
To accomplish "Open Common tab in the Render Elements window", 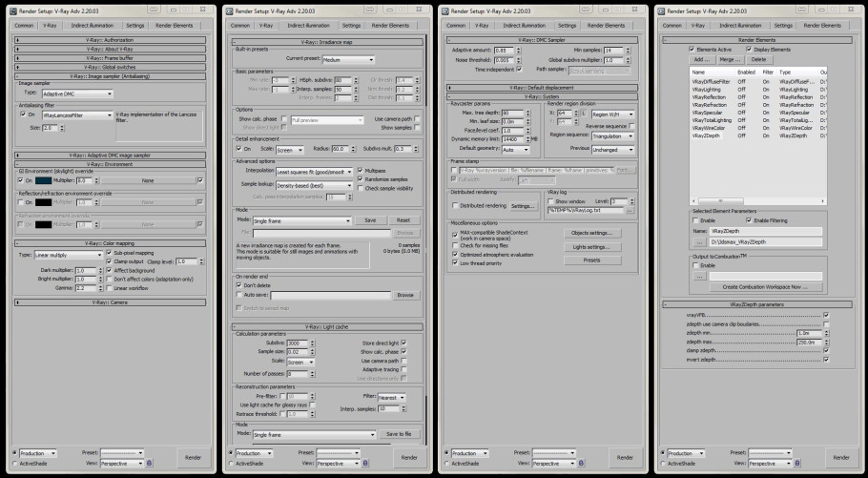I will coord(672,26).
